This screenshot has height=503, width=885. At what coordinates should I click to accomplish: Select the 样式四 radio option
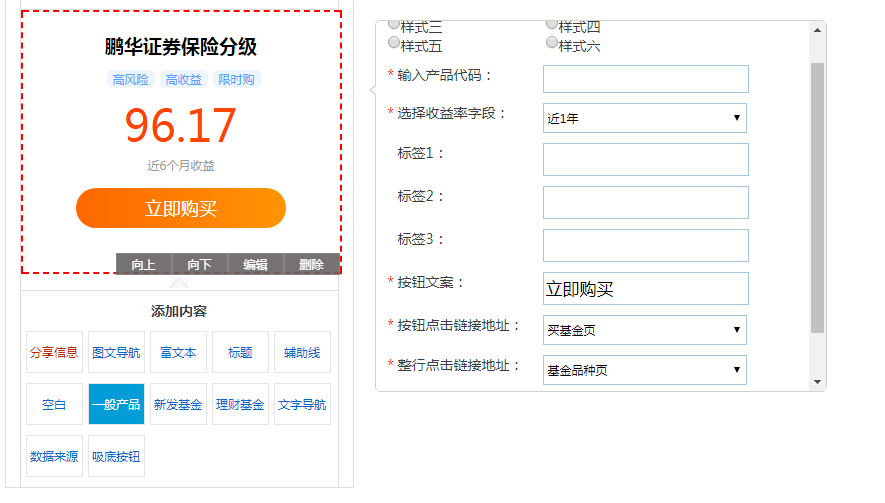552,24
